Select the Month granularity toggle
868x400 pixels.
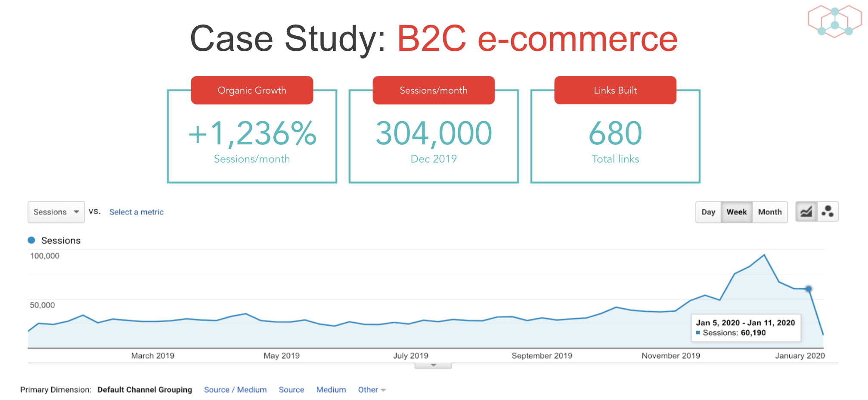point(770,212)
